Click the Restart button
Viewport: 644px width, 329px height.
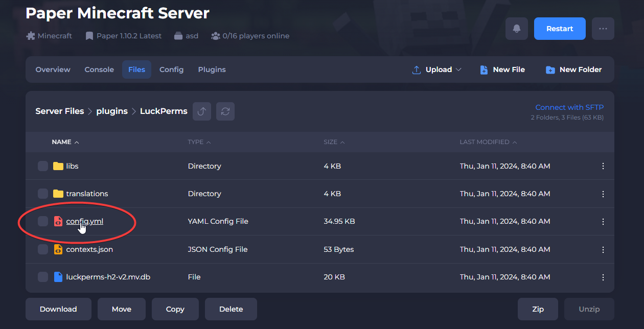click(x=559, y=29)
